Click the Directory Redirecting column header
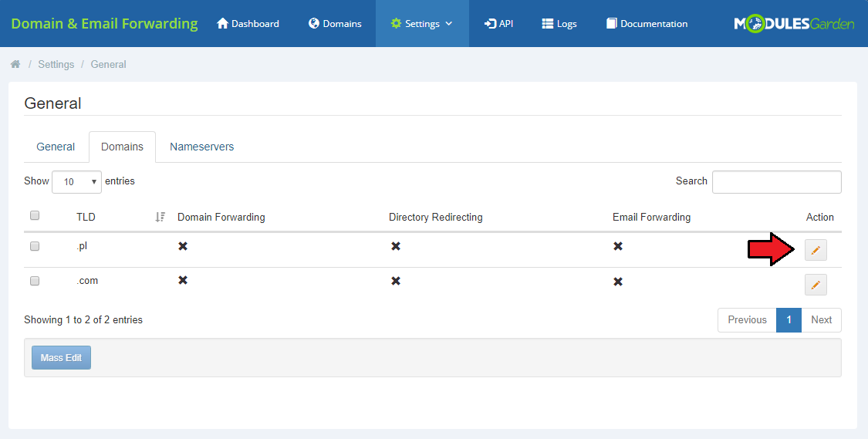The width and height of the screenshot is (868, 439). [436, 217]
